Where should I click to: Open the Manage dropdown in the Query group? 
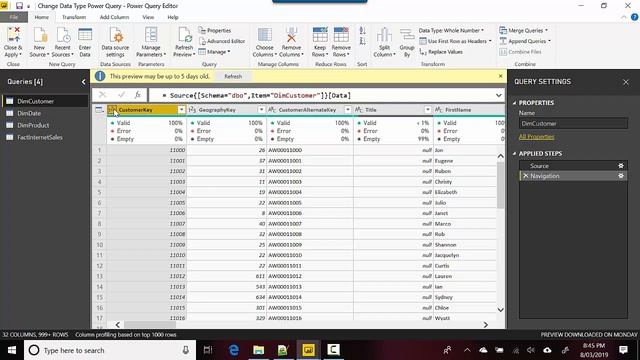click(214, 52)
